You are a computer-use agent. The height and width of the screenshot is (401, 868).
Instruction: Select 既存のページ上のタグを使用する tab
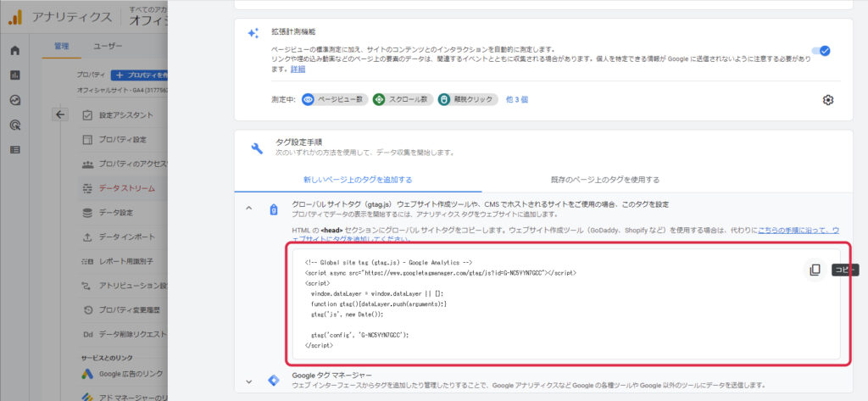605,180
